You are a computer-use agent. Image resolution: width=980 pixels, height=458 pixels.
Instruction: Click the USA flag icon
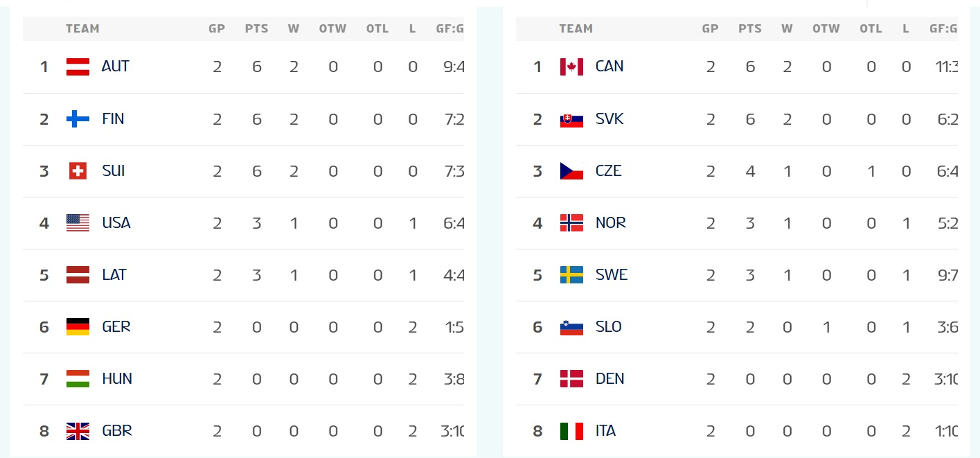[x=78, y=222]
